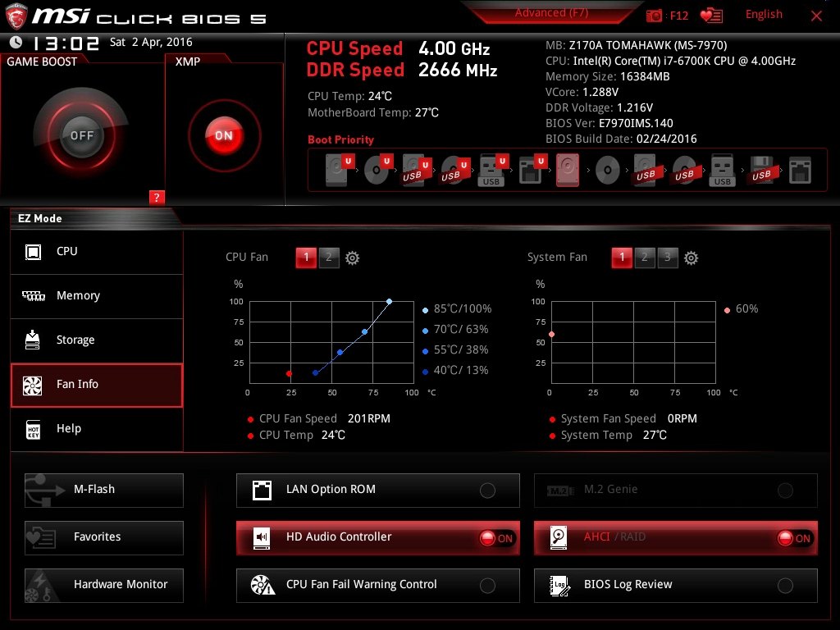
Task: Switch to System Fan 1 tab
Action: 622,258
